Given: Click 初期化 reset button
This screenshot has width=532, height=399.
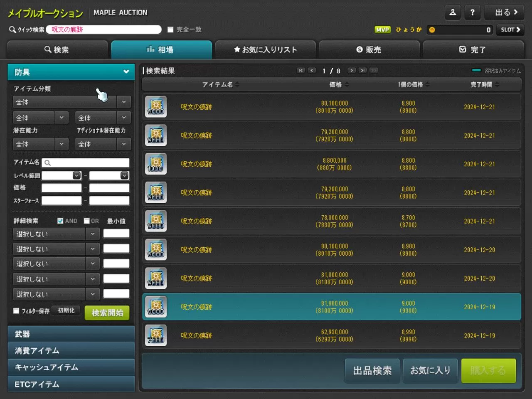Looking at the screenshot, I should [66, 310].
